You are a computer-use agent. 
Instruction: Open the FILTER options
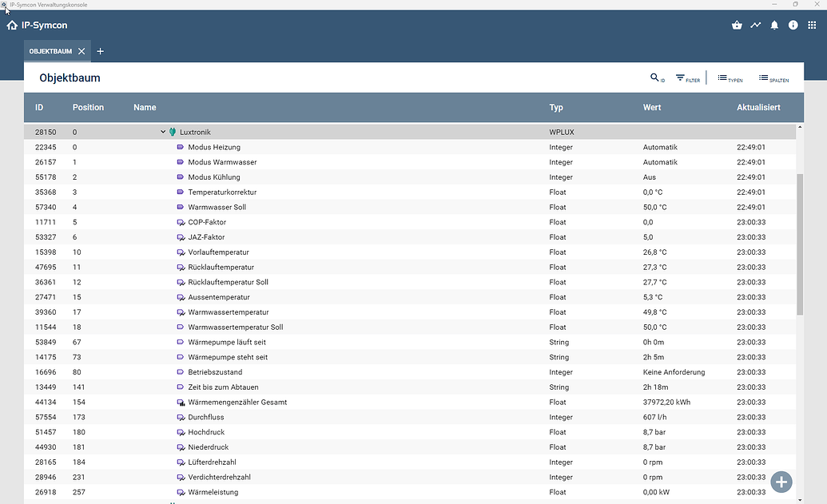(685, 78)
